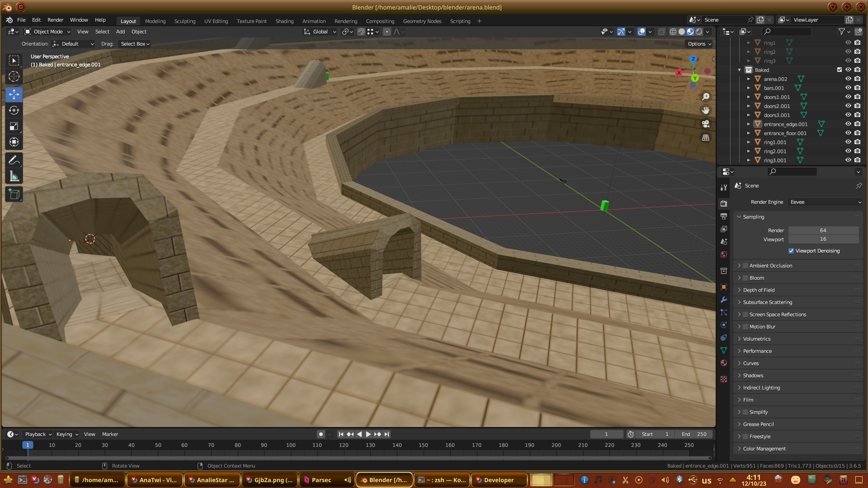Enable the Bloom checkbox
868x488 pixels.
tap(745, 278)
